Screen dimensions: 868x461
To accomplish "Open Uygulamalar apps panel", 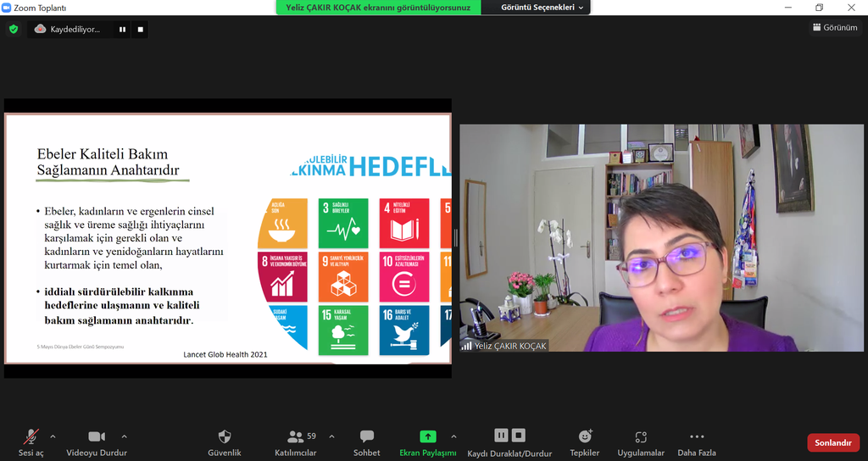I will pyautogui.click(x=641, y=443).
